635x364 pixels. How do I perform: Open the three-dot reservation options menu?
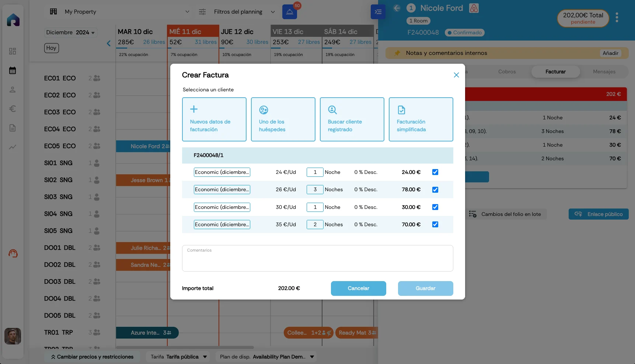[x=617, y=17]
